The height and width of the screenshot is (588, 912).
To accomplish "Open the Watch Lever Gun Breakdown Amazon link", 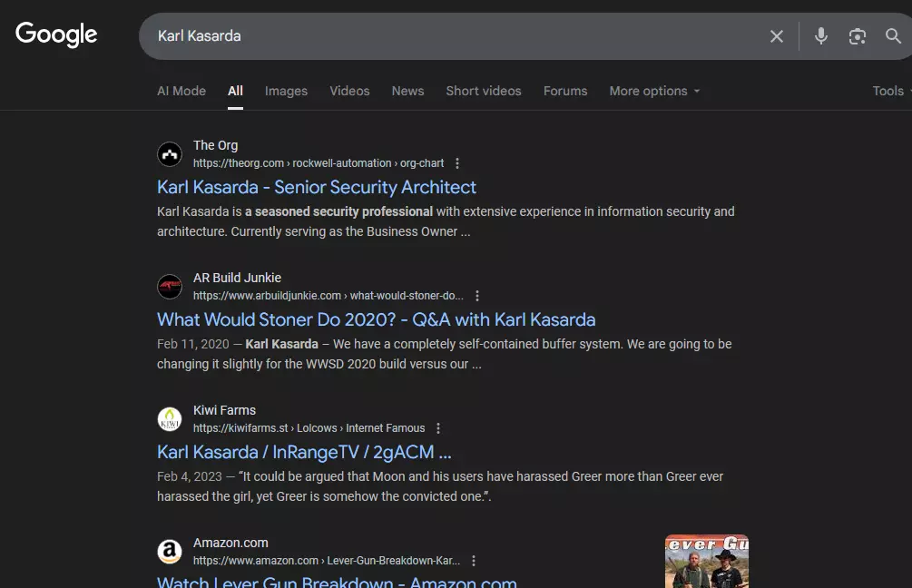I will pyautogui.click(x=337, y=582).
